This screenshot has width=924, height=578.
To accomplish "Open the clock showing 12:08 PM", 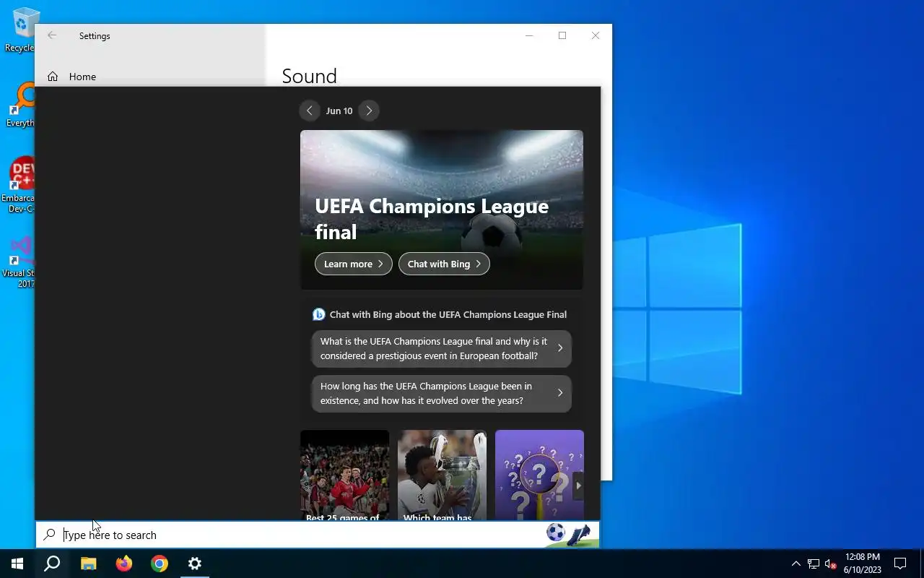I will coord(862,564).
